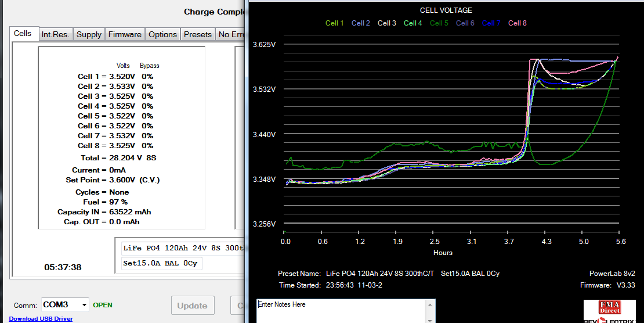Click the Cell 8 legend entry
This screenshot has width=644, height=323.
[x=518, y=23]
